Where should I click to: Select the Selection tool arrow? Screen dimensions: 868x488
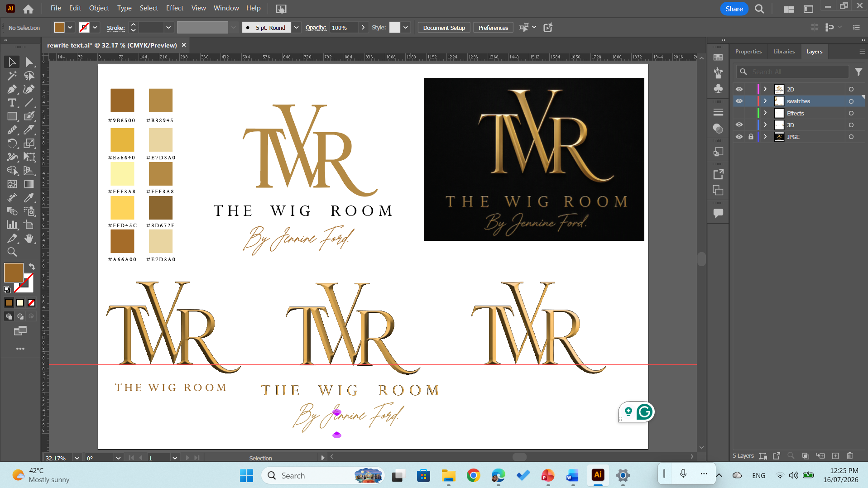tap(12, 62)
